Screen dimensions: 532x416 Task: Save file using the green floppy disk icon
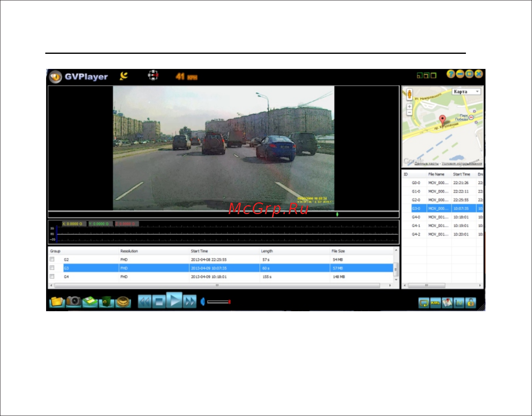pyautogui.click(x=90, y=301)
